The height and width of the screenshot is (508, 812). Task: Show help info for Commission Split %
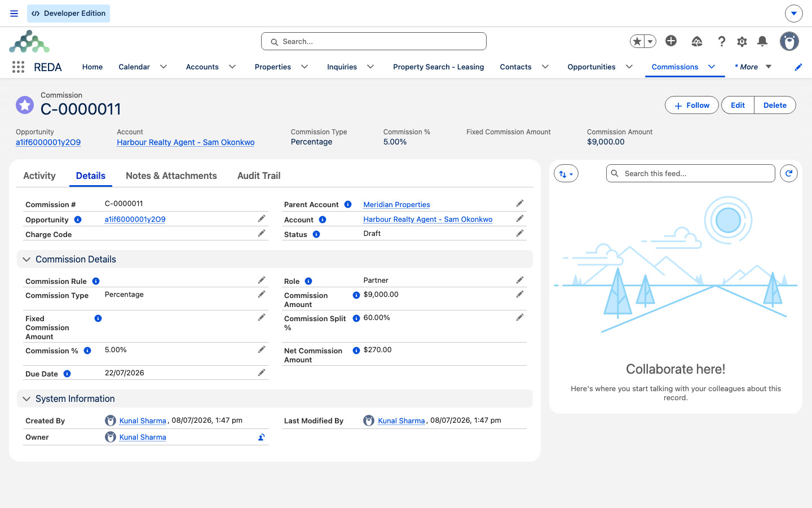click(356, 318)
